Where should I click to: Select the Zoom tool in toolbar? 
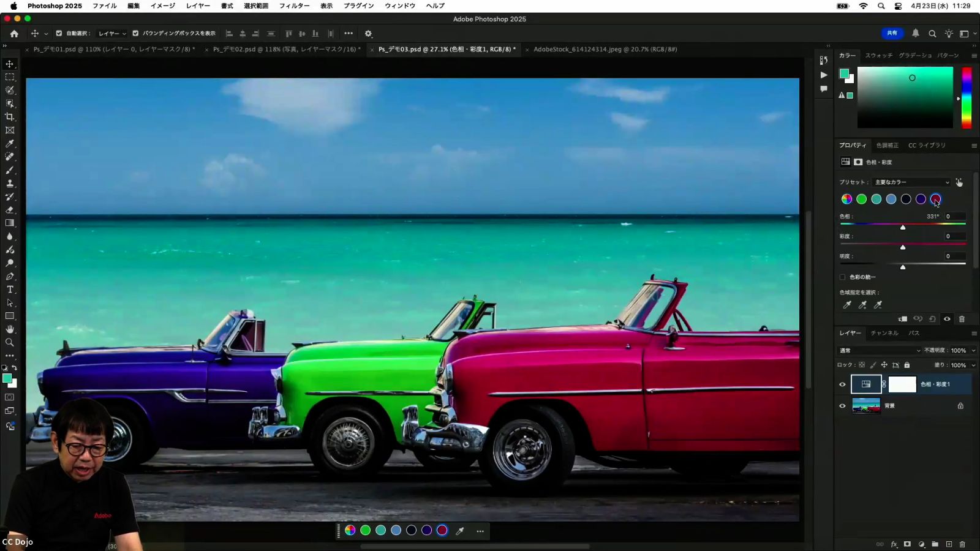click(10, 343)
